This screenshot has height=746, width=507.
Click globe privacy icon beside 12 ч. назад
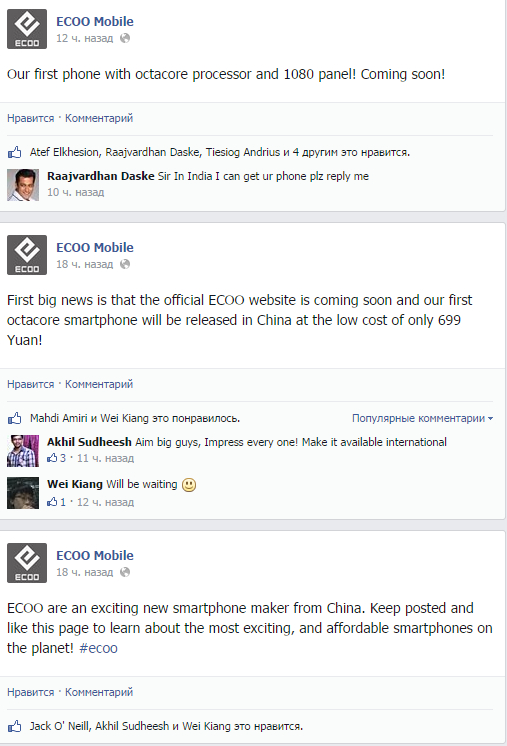125,38
